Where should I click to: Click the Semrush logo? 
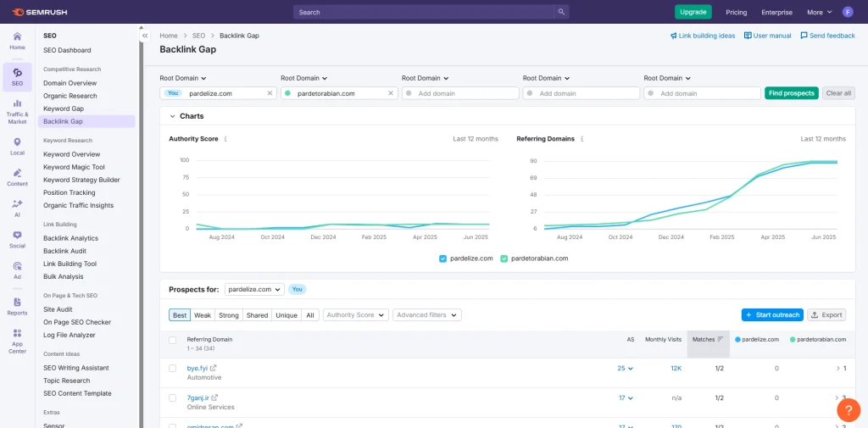coord(39,12)
